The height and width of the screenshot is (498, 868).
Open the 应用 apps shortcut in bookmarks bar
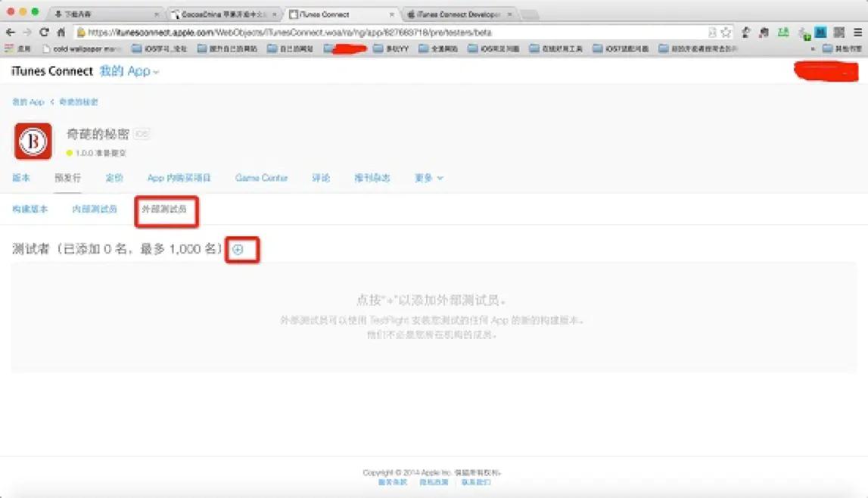click(17, 48)
